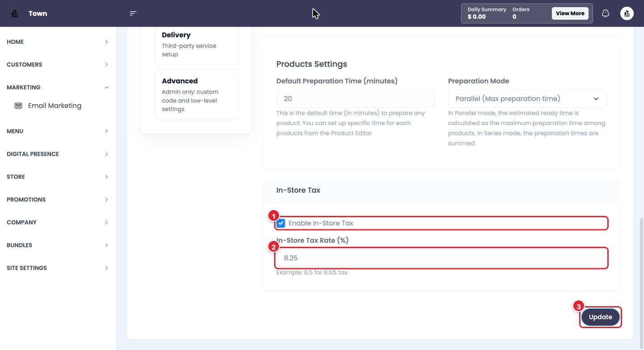Expand the STORE sidebar section
The width and height of the screenshot is (644, 350).
[x=57, y=177]
